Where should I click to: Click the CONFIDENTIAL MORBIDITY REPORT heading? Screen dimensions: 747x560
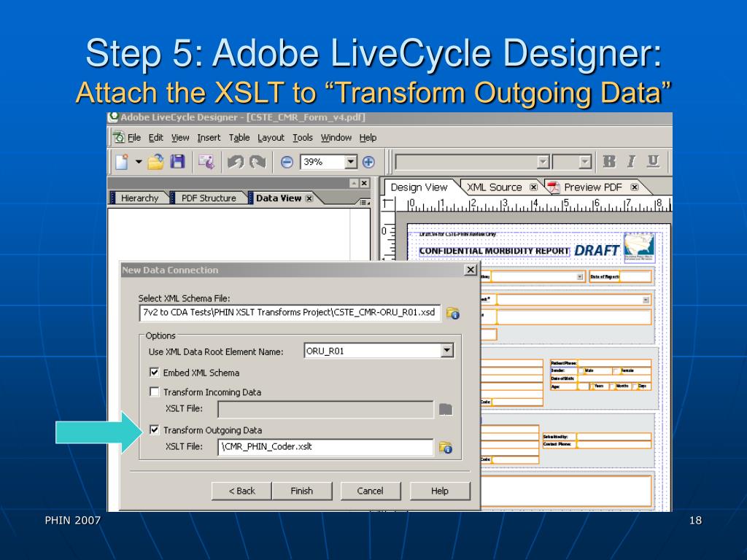(x=494, y=251)
